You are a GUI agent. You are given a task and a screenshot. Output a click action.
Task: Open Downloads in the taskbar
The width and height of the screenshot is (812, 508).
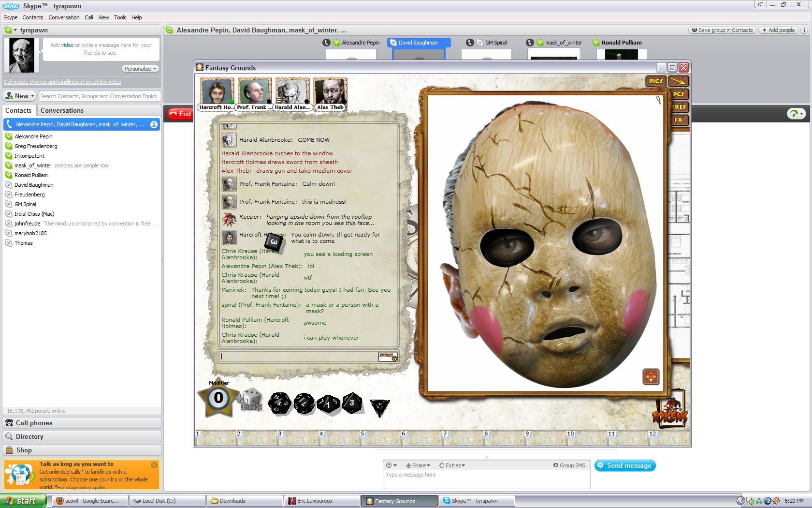244,501
